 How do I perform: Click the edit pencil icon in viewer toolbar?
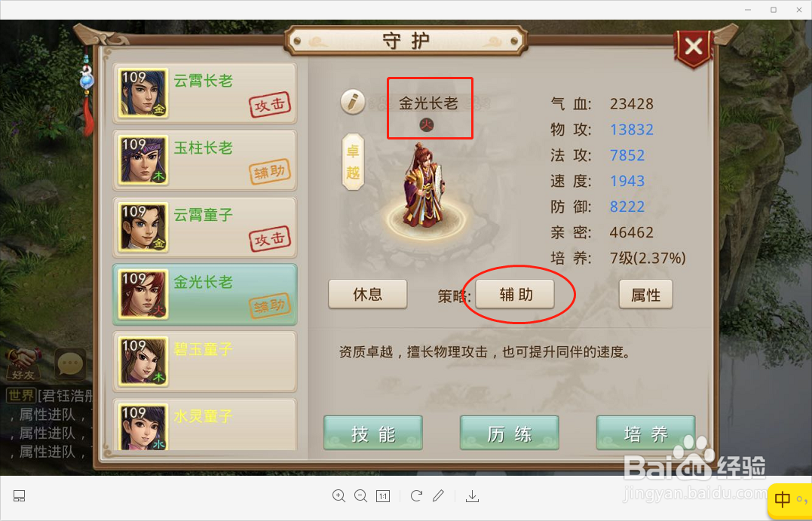[x=438, y=496]
